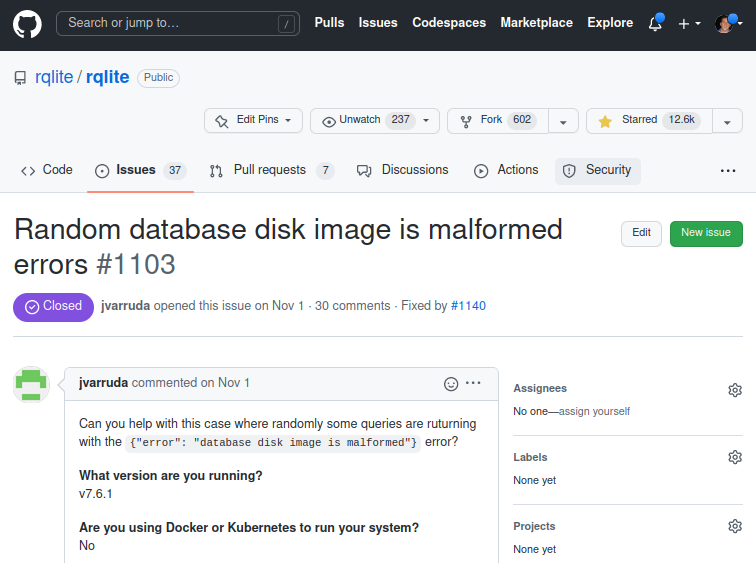756x563 pixels.
Task: Open the plus create-new dropdown
Action: [689, 24]
